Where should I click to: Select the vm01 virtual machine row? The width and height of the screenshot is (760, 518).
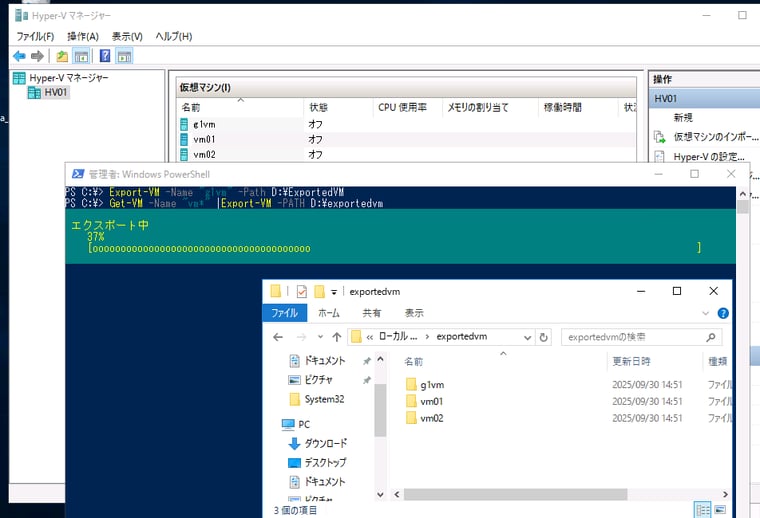click(406, 140)
